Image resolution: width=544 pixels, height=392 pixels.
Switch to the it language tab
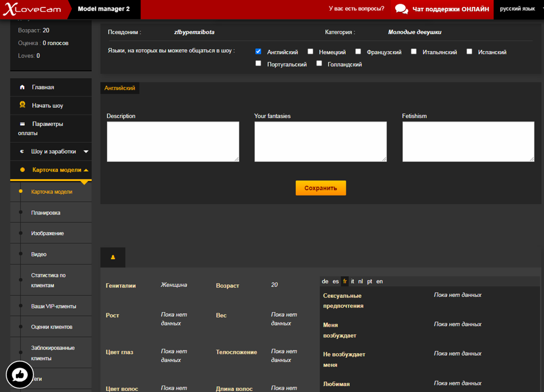(x=352, y=282)
